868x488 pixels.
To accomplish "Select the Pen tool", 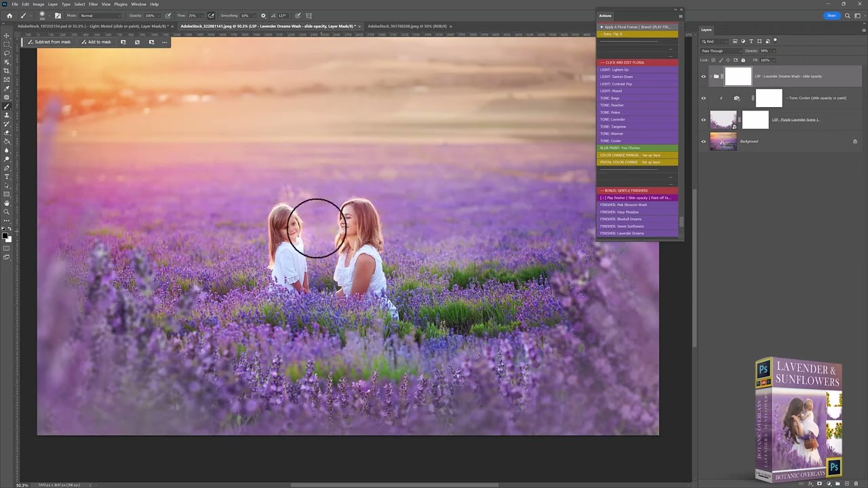I will [7, 168].
